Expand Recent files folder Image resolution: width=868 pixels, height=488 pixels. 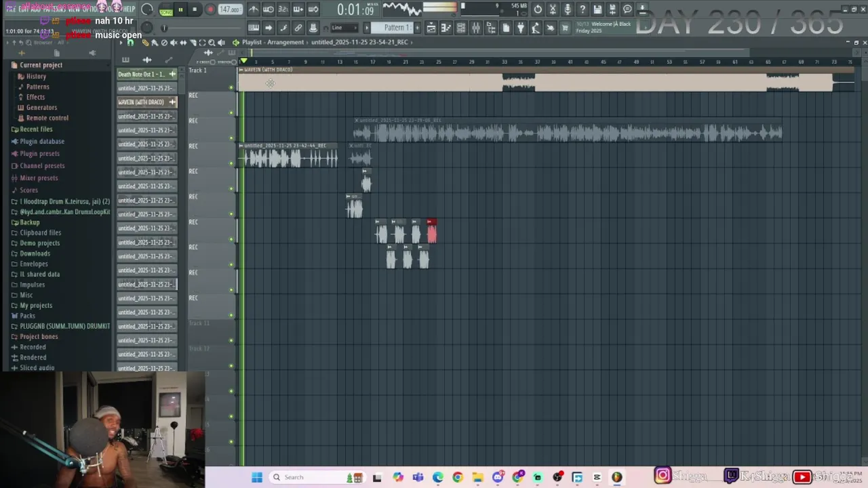coord(35,129)
